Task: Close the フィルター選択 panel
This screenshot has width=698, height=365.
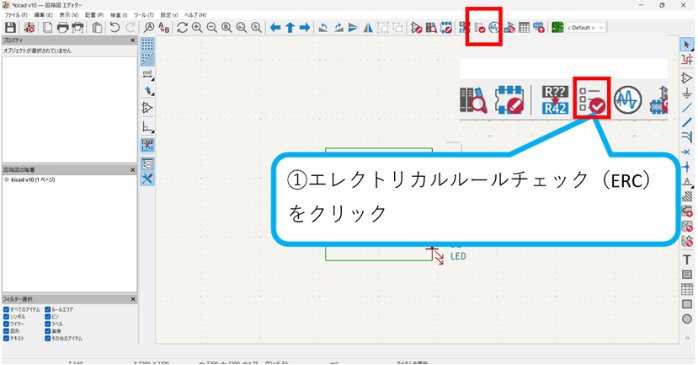Action: pos(132,299)
